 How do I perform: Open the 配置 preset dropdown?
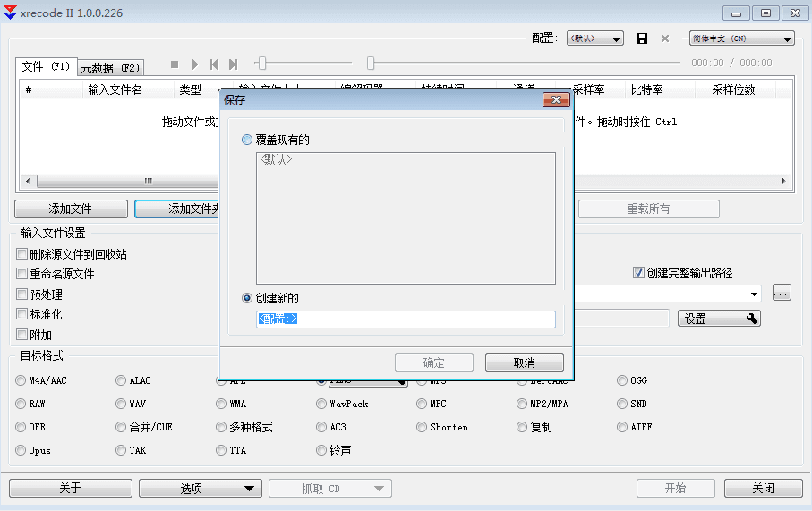pyautogui.click(x=594, y=38)
